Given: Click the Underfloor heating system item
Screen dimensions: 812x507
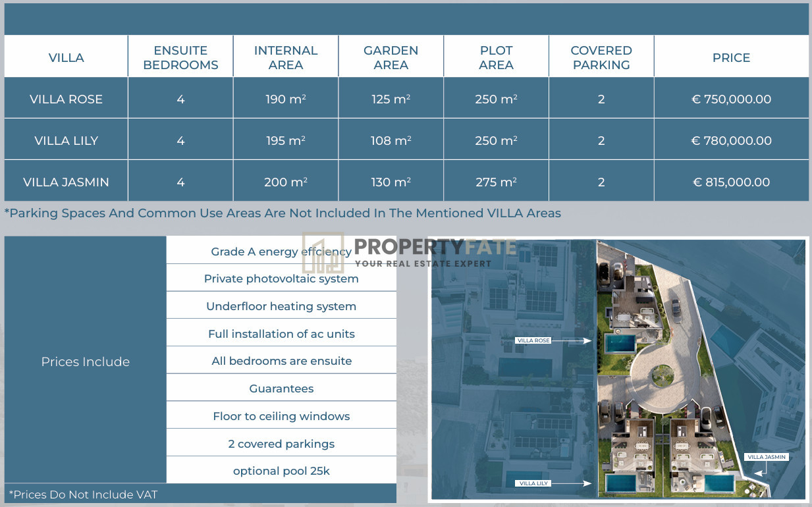Looking at the screenshot, I should click(x=281, y=306).
